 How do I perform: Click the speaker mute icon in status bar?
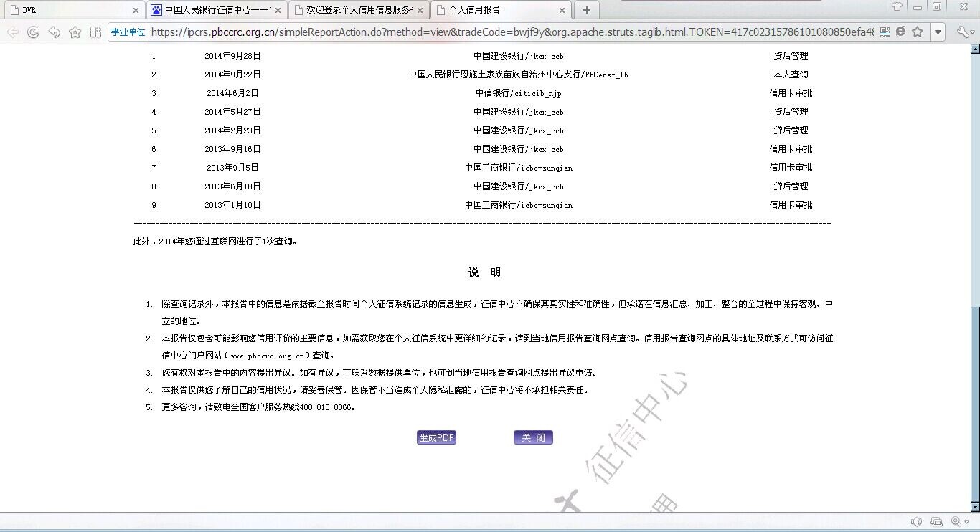click(x=916, y=522)
